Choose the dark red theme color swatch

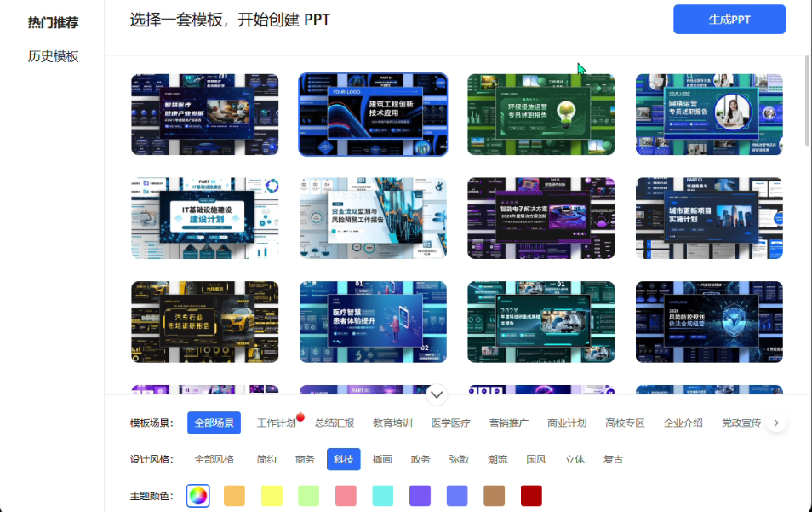click(531, 496)
